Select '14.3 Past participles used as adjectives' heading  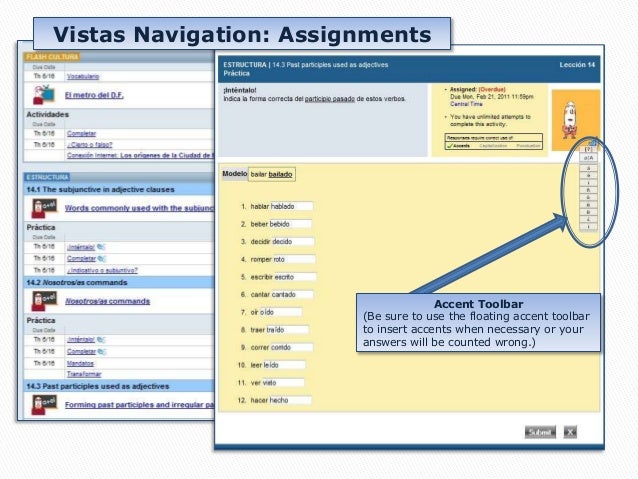click(x=98, y=386)
